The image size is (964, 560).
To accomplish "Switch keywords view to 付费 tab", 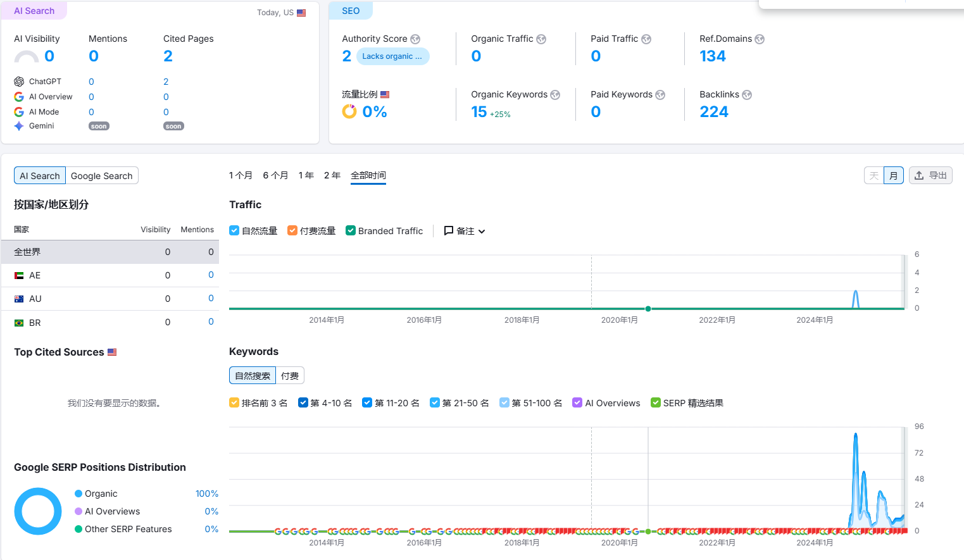I will (x=290, y=376).
